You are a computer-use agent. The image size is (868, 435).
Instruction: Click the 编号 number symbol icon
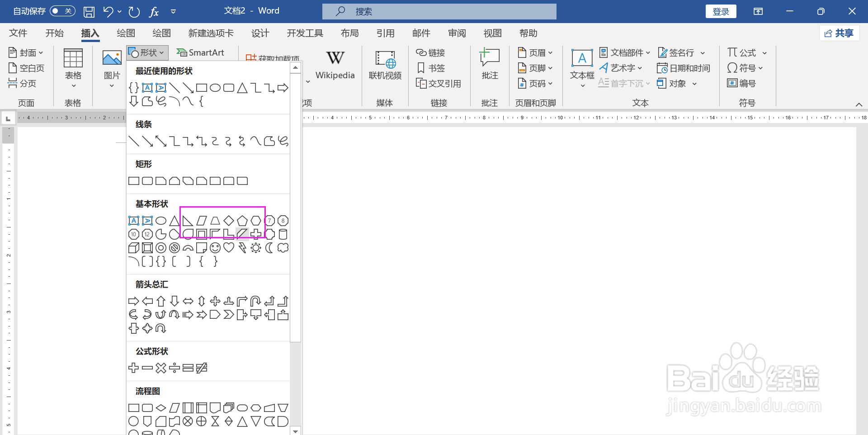(x=732, y=83)
